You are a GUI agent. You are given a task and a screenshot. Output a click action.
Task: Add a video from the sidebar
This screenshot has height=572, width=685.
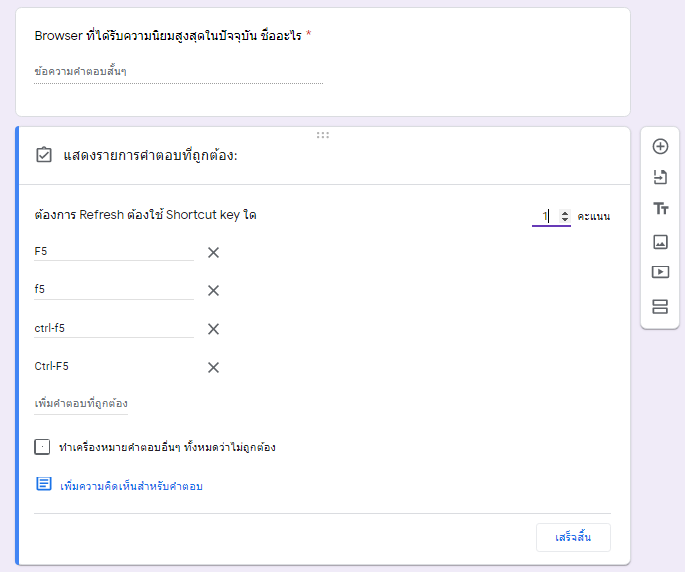(x=660, y=272)
